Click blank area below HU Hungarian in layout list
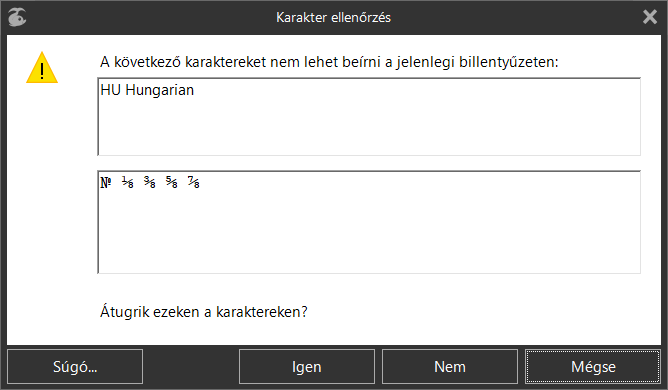Screen dimensions: 668x390 coord(369,128)
